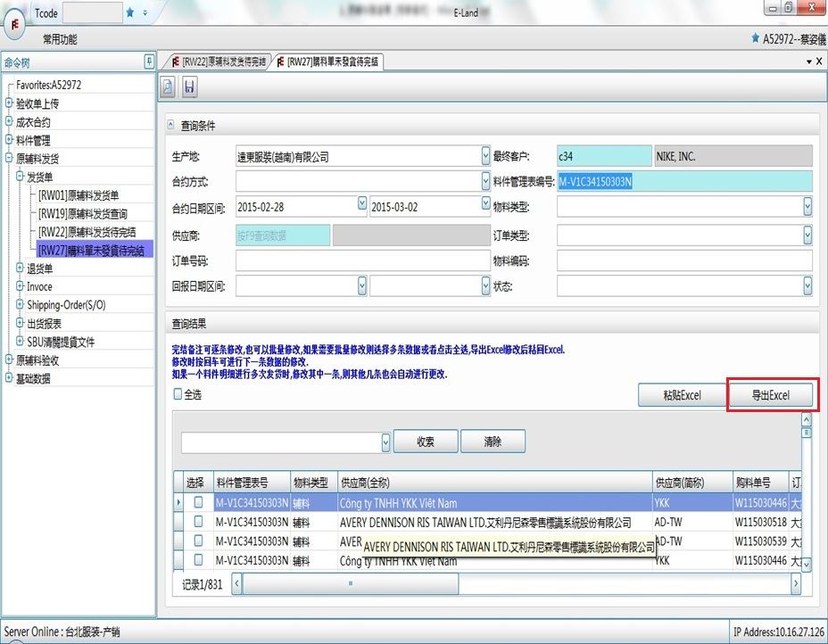The height and width of the screenshot is (644, 828).
Task: Click the horizontal scrollbar thumb under the grid
Action: click(x=350, y=584)
